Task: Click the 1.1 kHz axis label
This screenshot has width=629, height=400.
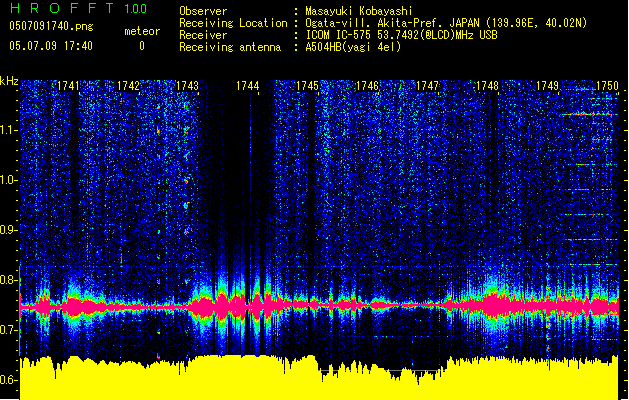Action: tap(8, 131)
